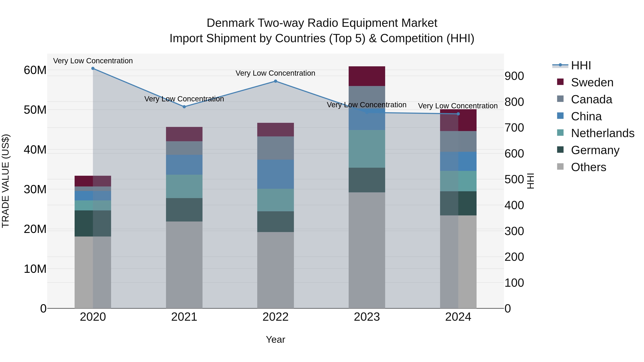Click the Others segment of the 2021 bar
Image resolution: width=644 pixels, height=362 pixels.
[x=184, y=265]
